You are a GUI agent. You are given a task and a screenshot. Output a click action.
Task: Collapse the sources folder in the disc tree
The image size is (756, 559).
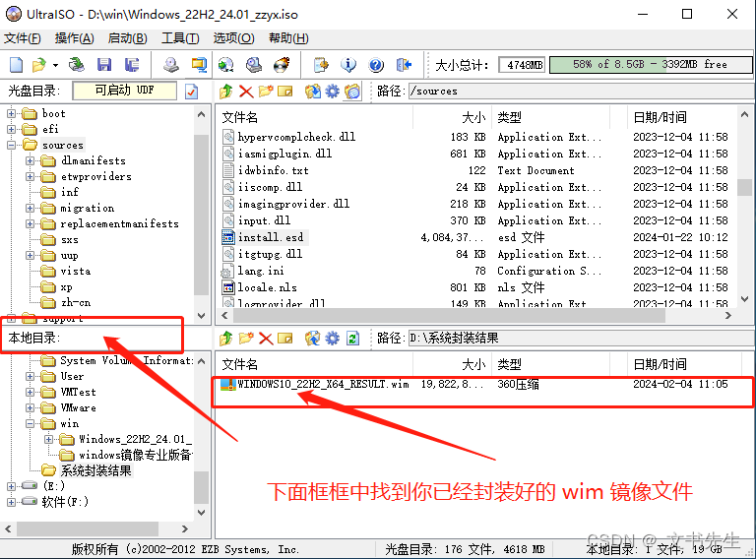point(11,145)
